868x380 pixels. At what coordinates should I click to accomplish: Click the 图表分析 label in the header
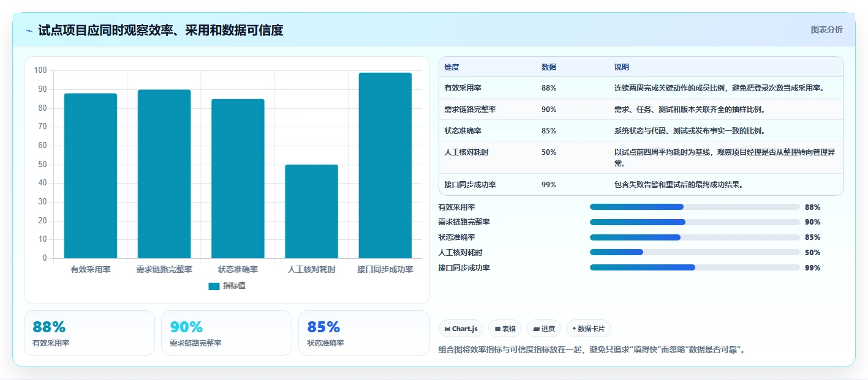click(x=827, y=29)
